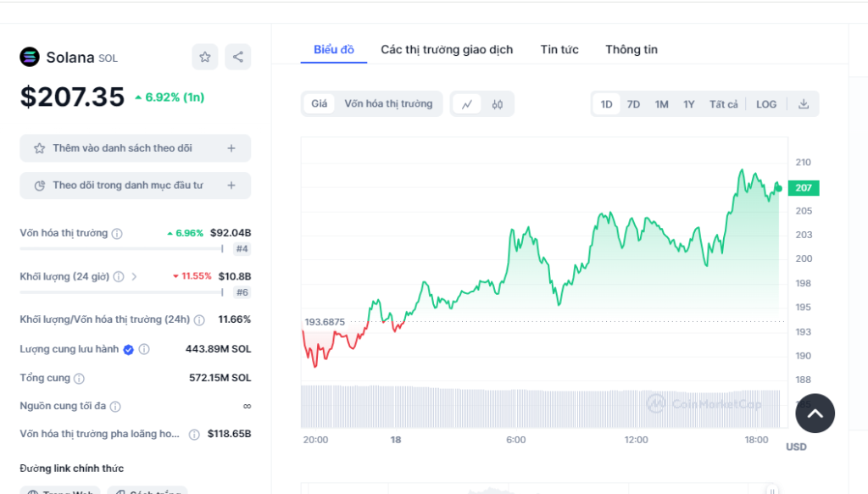Viewport: 868px width, 494px height.
Task: Click the 207 current price marker on chart
Action: click(804, 188)
